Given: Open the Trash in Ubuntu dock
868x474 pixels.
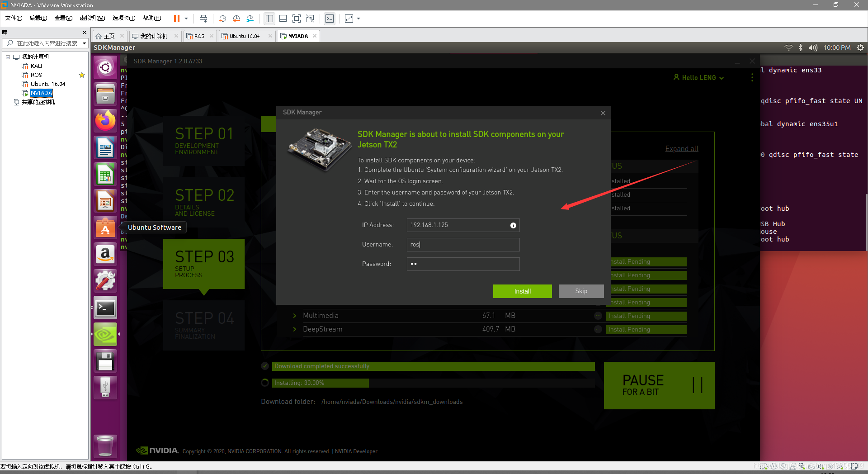Looking at the screenshot, I should (x=105, y=446).
